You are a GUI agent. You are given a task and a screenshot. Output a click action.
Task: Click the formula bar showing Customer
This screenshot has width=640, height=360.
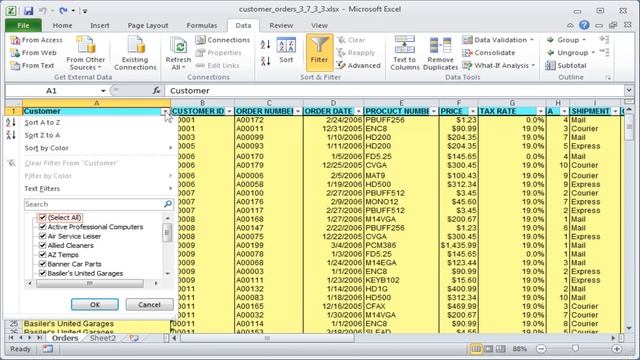pyautogui.click(x=394, y=91)
